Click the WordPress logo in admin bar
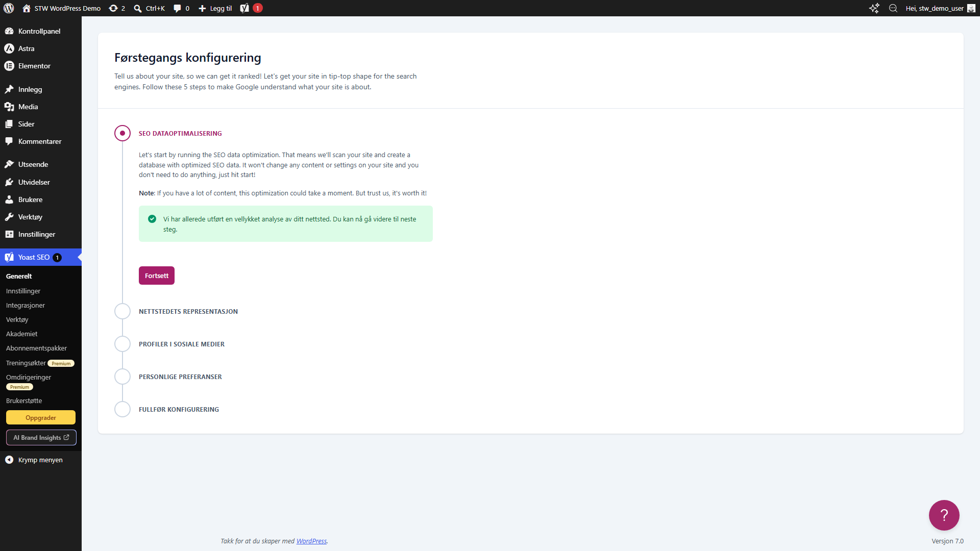Screen dimensions: 980x551 click(9, 8)
